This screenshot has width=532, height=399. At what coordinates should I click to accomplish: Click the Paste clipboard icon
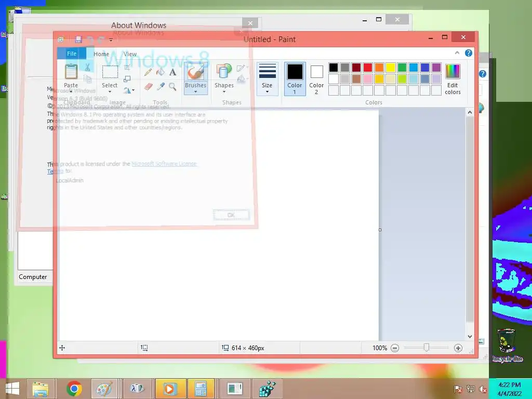(x=71, y=72)
